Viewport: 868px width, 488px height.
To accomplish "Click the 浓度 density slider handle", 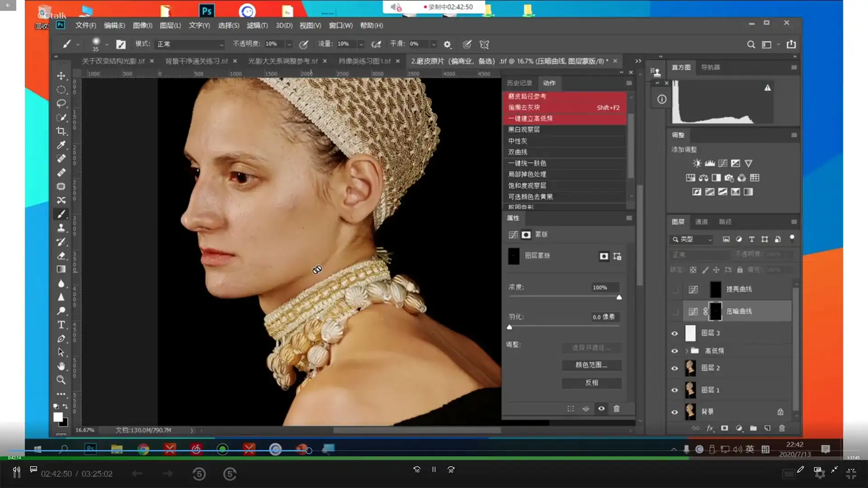I will (x=619, y=297).
